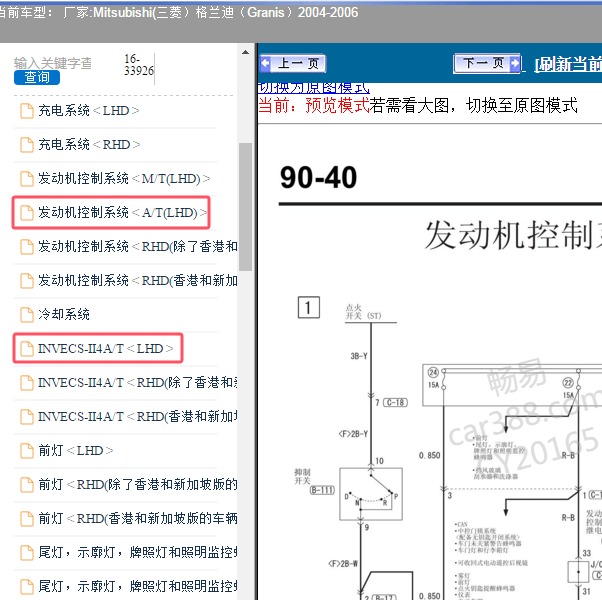Click document icon beside 发动机控制系统 <A/T(LHD)>
Image resolution: width=602 pixels, height=600 pixels.
click(x=26, y=213)
